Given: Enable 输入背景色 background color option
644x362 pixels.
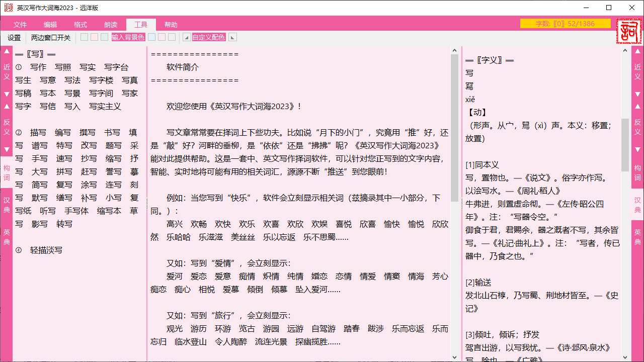Looking at the screenshot, I should click(128, 37).
